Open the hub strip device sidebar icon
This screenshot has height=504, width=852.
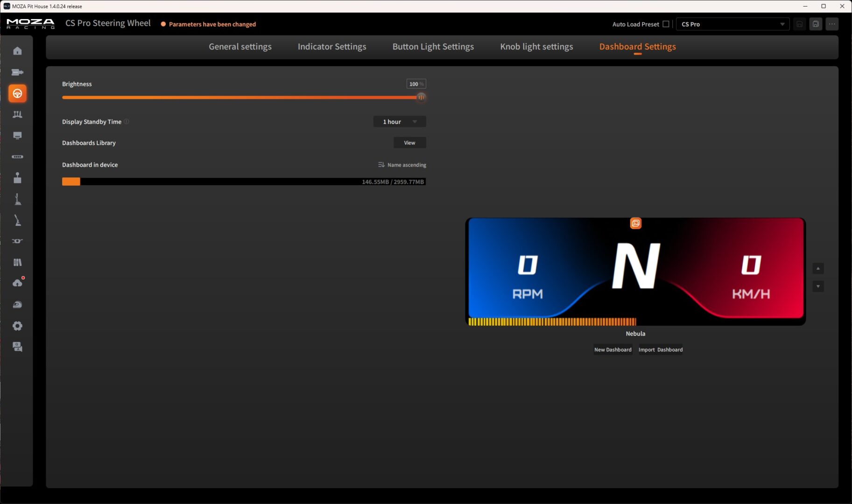(17, 157)
